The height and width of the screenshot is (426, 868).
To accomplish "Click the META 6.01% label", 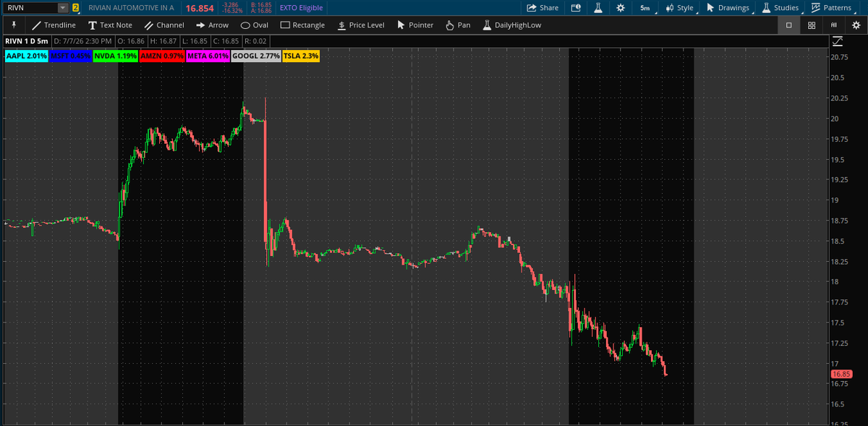I will pos(208,55).
